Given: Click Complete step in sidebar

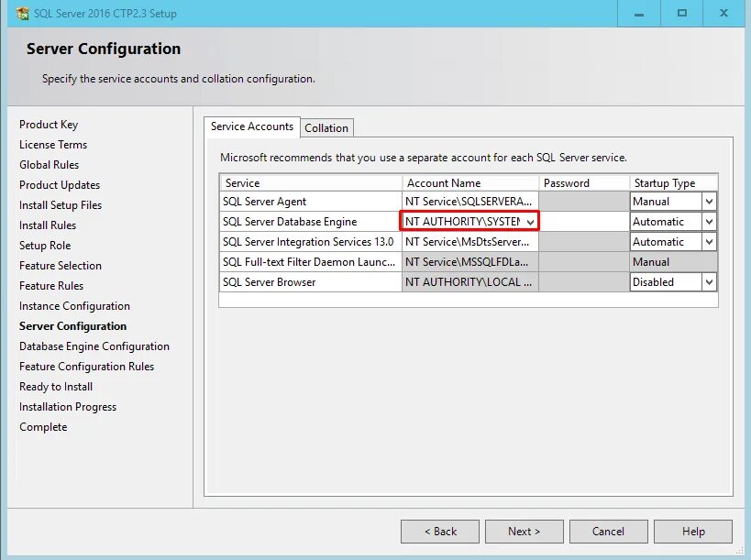Looking at the screenshot, I should (43, 426).
